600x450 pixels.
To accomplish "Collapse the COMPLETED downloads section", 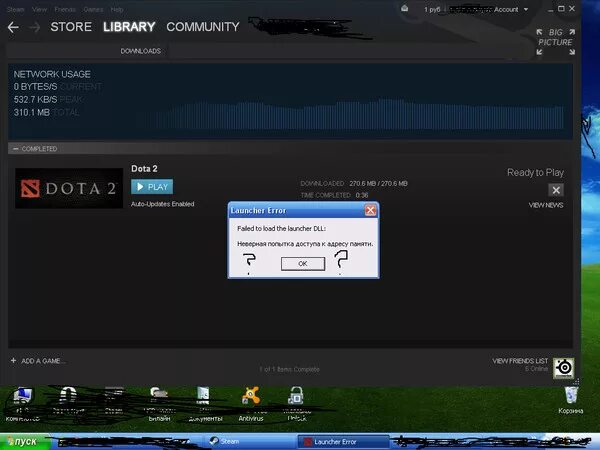I will [16, 148].
